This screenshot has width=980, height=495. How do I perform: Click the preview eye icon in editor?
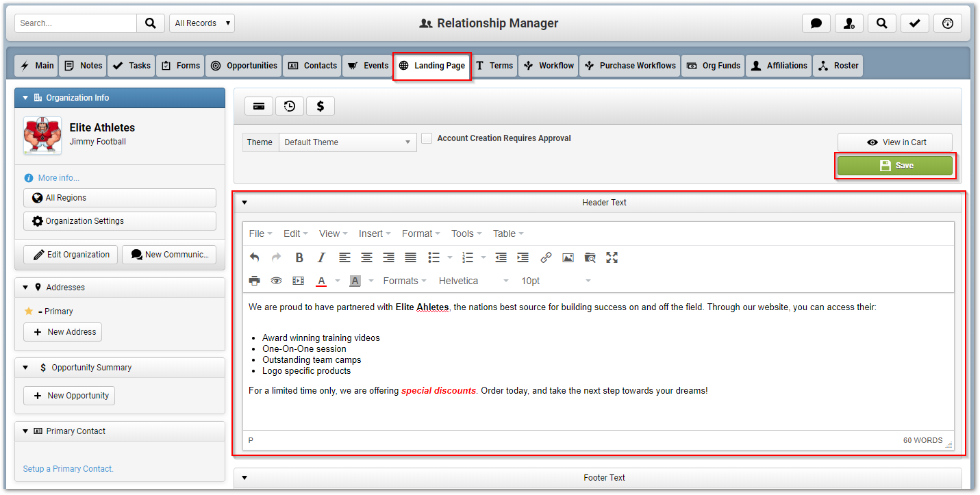(x=277, y=281)
